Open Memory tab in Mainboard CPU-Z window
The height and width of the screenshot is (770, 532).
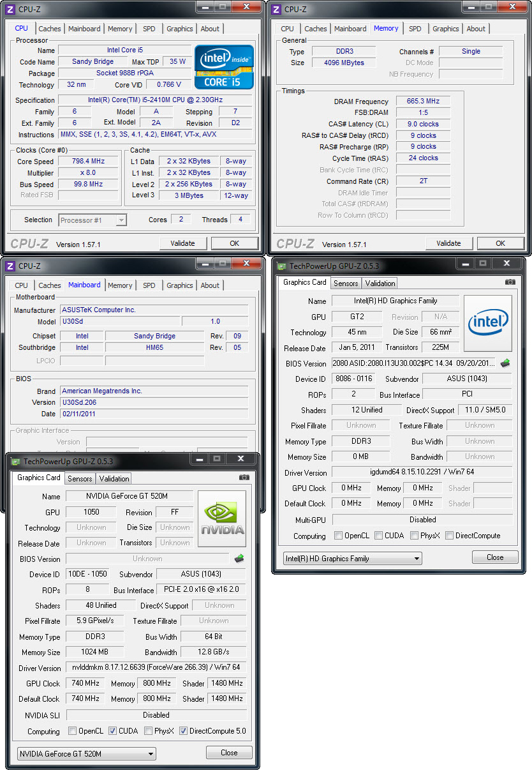[x=120, y=285]
